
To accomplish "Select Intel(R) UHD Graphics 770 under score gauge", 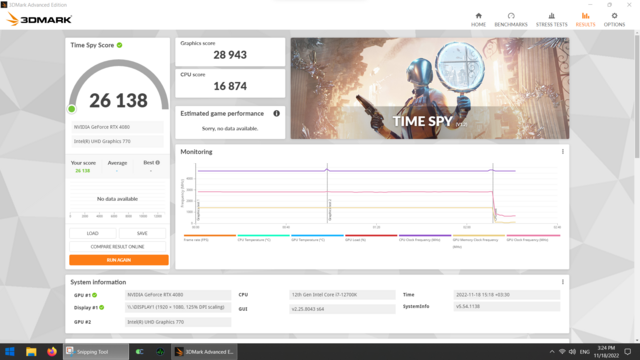I will [118, 141].
